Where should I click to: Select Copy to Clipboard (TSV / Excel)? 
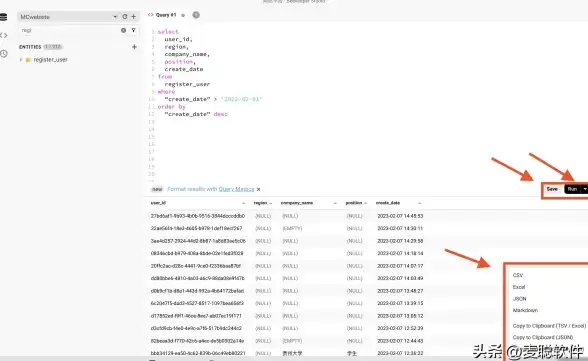[x=549, y=326]
